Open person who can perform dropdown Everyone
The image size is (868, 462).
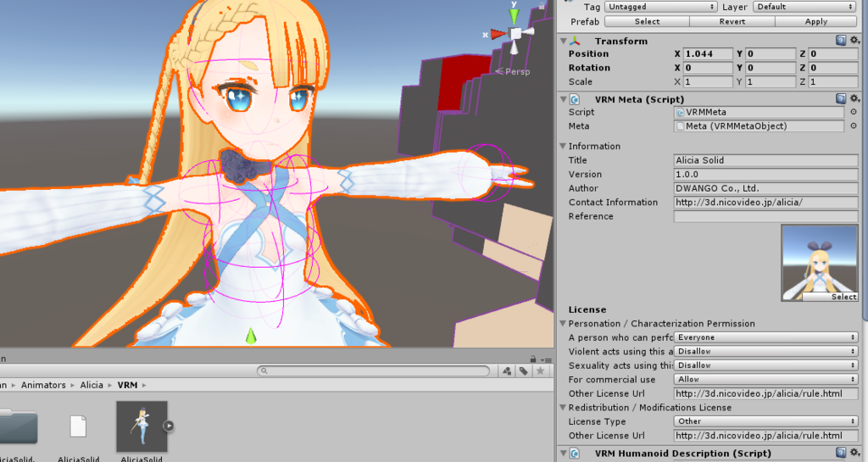pyautogui.click(x=765, y=337)
